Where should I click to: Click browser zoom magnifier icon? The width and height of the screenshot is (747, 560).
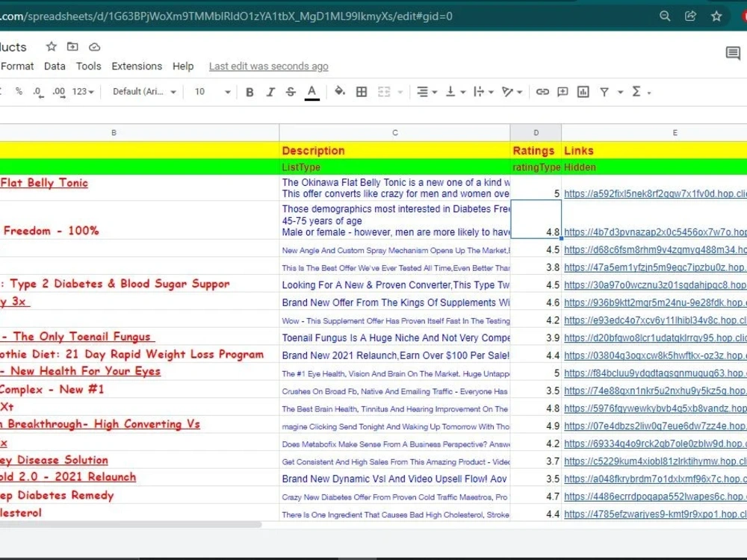665,16
